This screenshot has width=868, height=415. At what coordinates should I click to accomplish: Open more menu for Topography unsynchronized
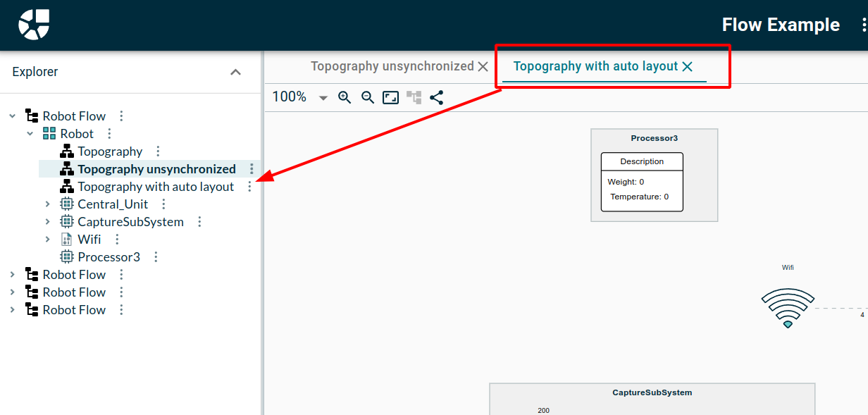(x=252, y=169)
